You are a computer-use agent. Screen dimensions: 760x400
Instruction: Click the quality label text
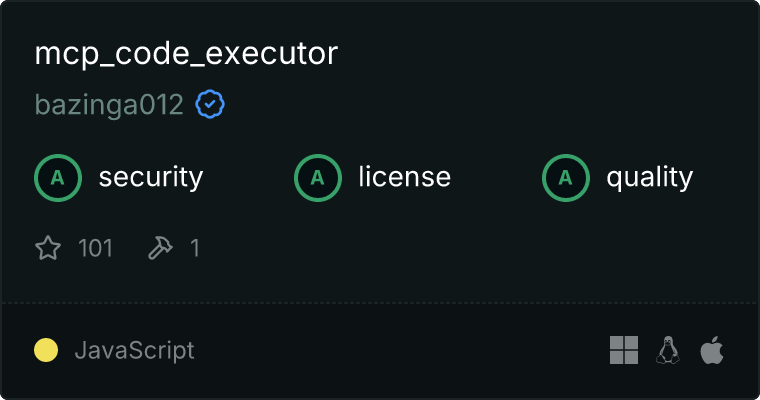pos(650,177)
